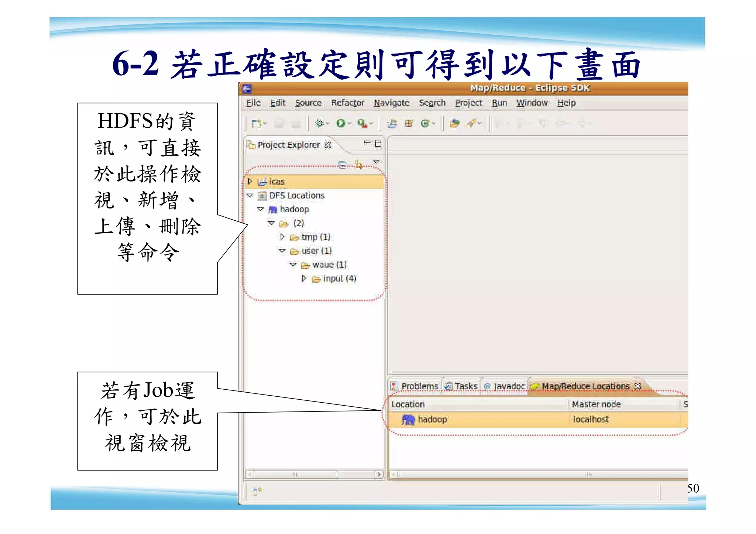Click the Search flashlight toolbar icon
This screenshot has height=534, width=756.
coord(471,123)
